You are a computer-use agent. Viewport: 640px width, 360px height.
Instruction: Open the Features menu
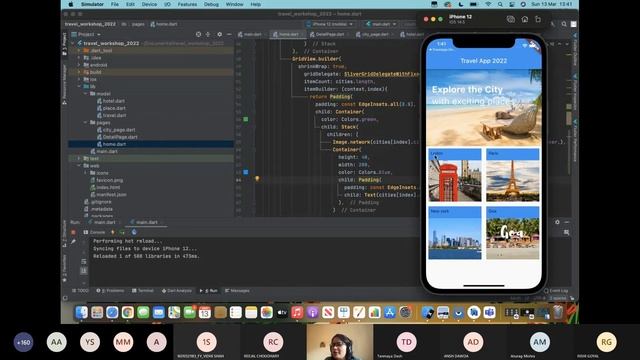coord(187,4)
